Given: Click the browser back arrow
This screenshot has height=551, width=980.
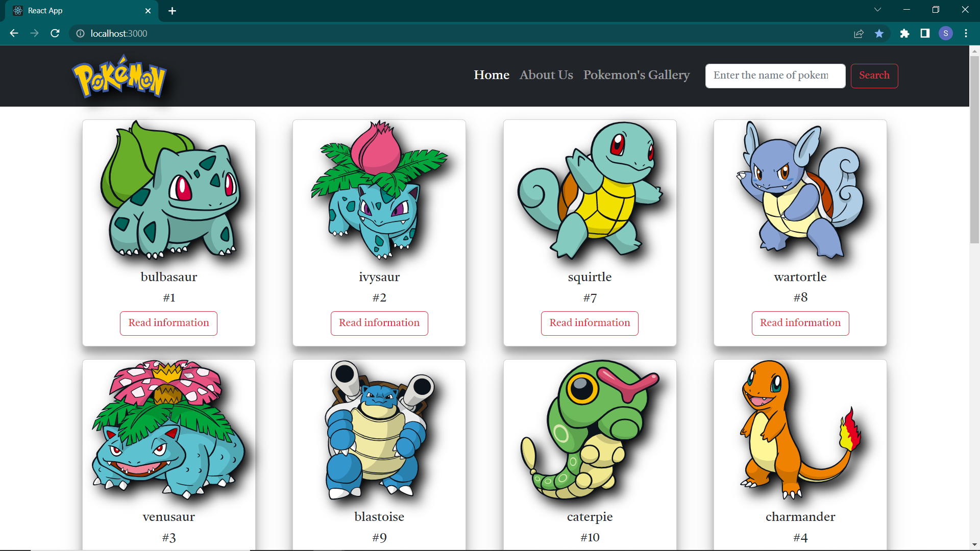Looking at the screenshot, I should coord(13,33).
